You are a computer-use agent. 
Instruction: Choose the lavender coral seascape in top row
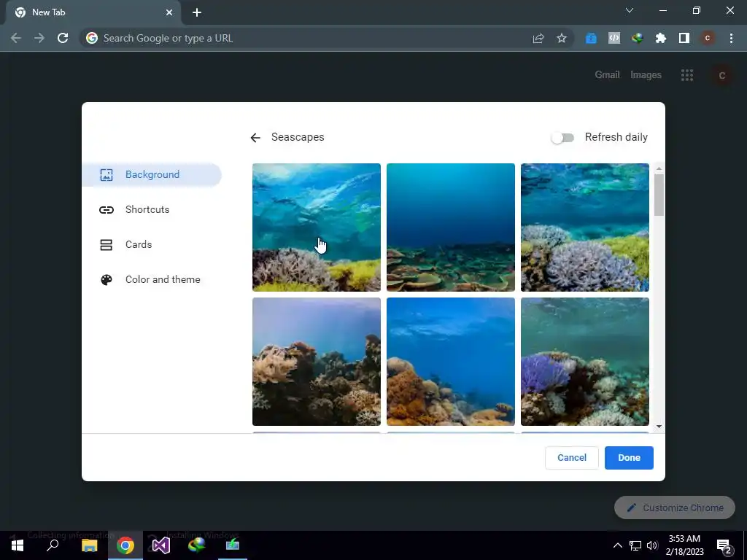584,227
